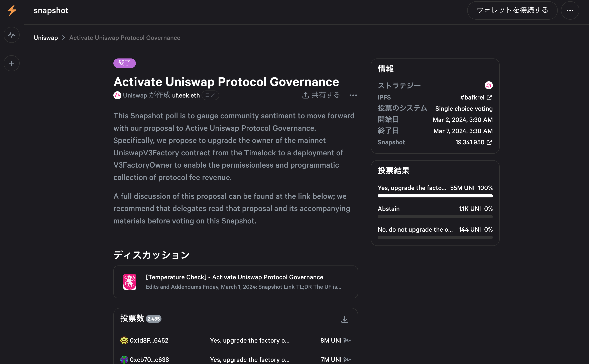Image resolution: width=589 pixels, height=364 pixels.
Task: Download votes with the download icon
Action: [x=345, y=320]
